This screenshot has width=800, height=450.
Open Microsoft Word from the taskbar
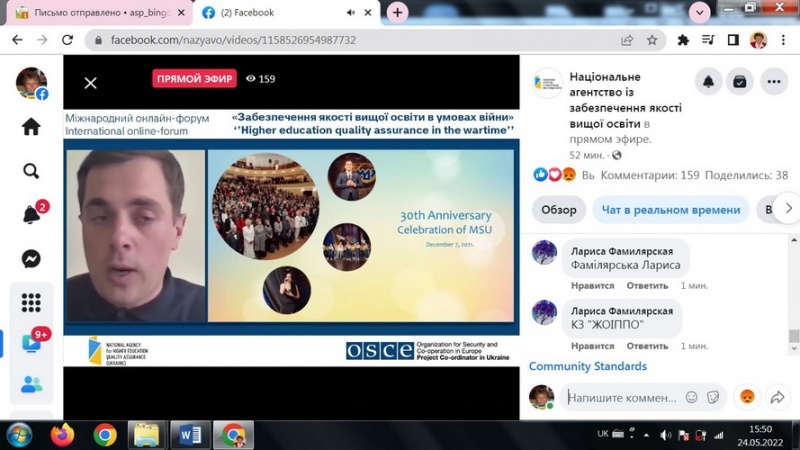[x=189, y=435]
